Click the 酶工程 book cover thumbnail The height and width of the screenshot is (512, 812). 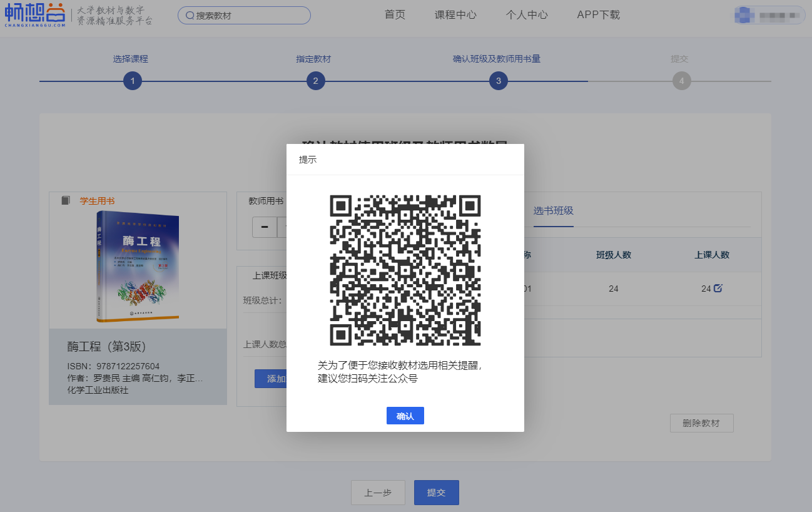click(x=138, y=266)
